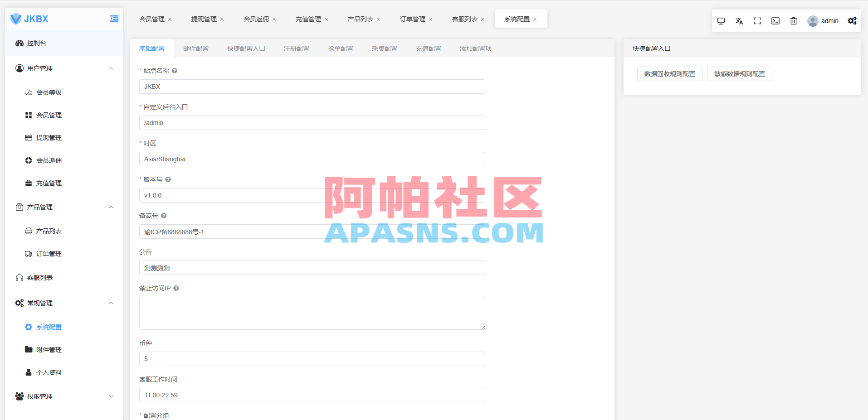The height and width of the screenshot is (420, 868).
Task: Click the 客服工作时间 input field
Action: click(312, 395)
